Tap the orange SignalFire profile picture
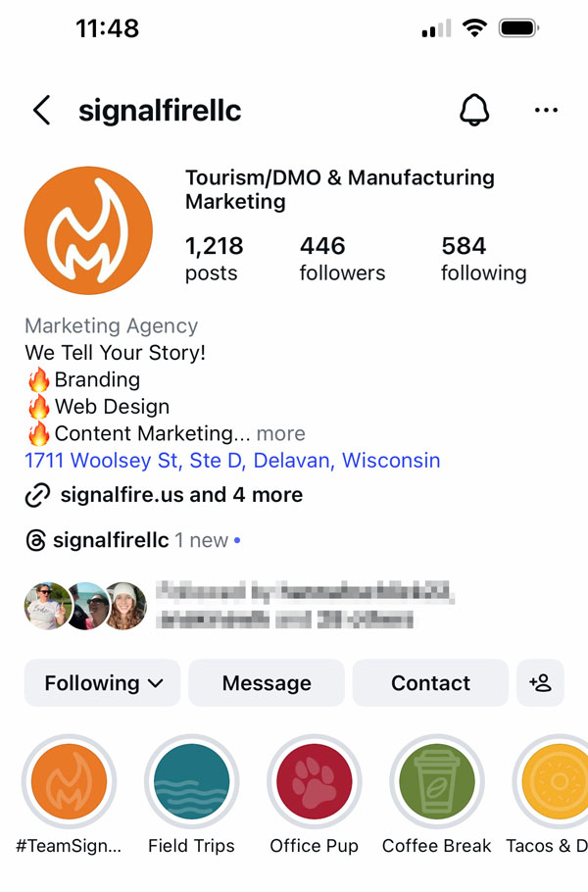This screenshot has width=588, height=892. point(88,230)
